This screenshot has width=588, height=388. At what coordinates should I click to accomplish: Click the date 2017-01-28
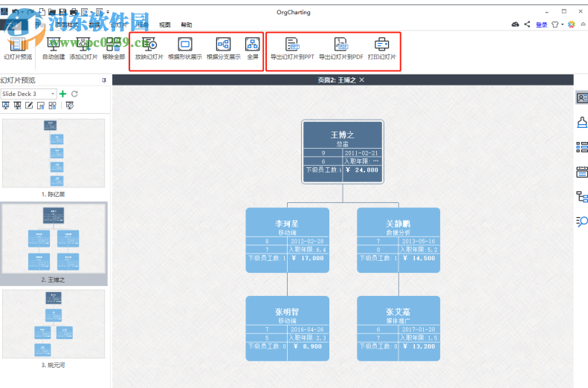(419, 329)
